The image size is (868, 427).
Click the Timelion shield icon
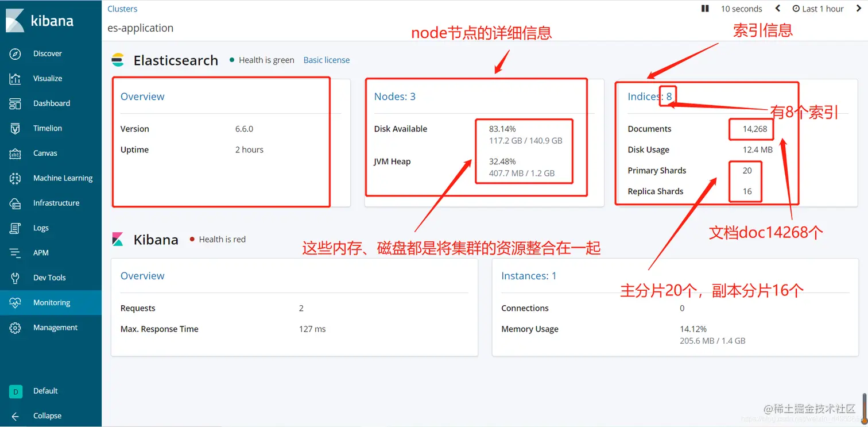click(x=15, y=128)
